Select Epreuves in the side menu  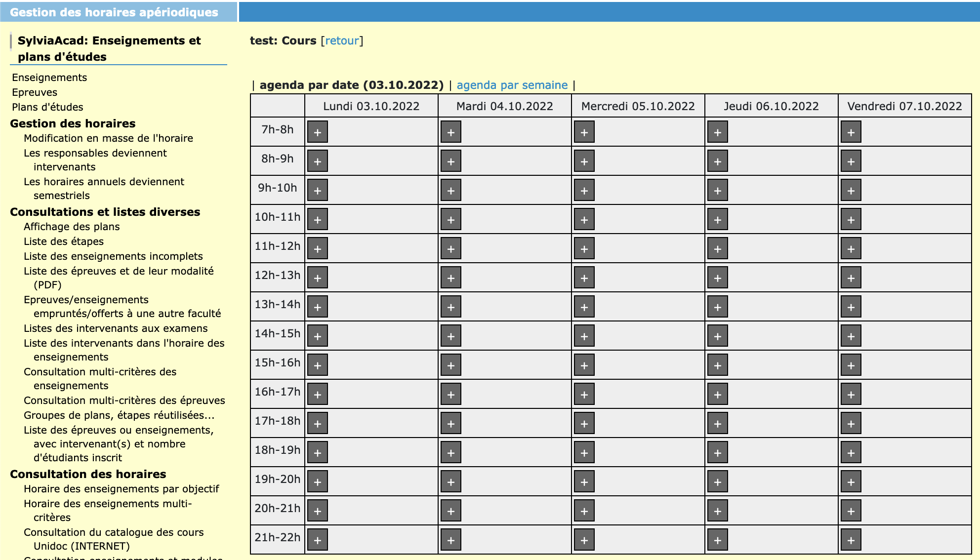35,92
